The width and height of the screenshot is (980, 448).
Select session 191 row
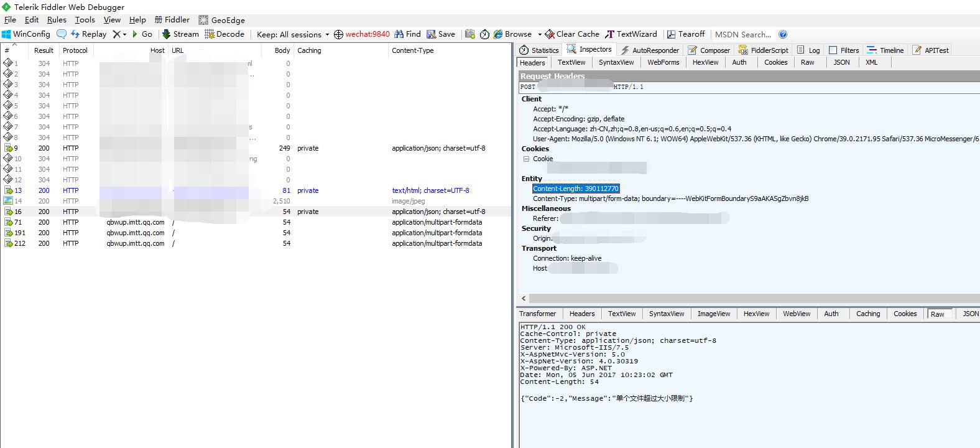coord(256,233)
